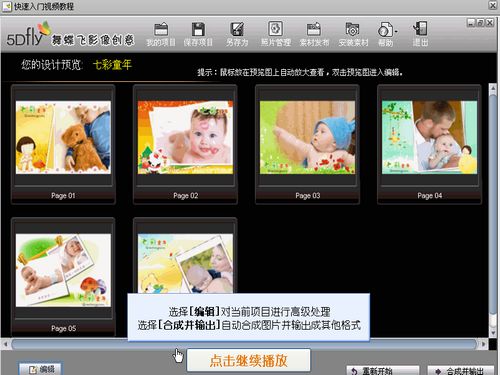Click 合成并输出 compose and output button
Viewport: 500px width, 375px height.
point(461,370)
